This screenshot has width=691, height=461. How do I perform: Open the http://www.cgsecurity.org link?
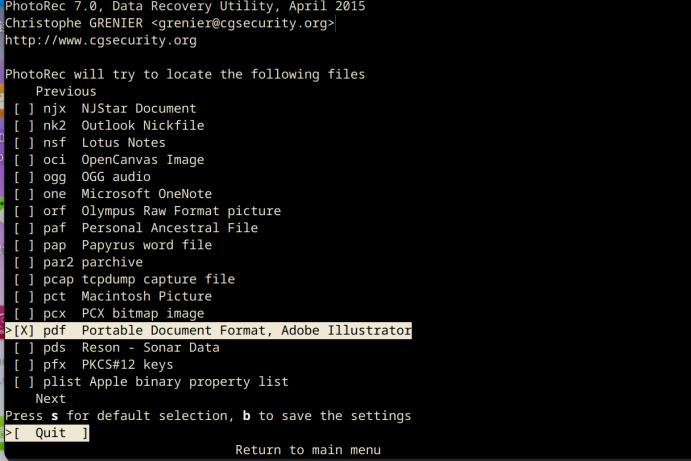click(x=101, y=40)
